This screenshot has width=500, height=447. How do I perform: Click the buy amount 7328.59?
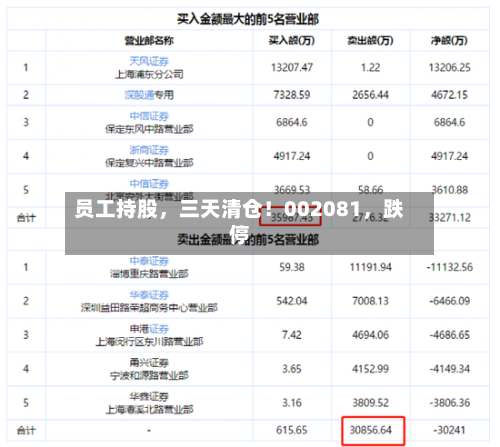click(292, 95)
